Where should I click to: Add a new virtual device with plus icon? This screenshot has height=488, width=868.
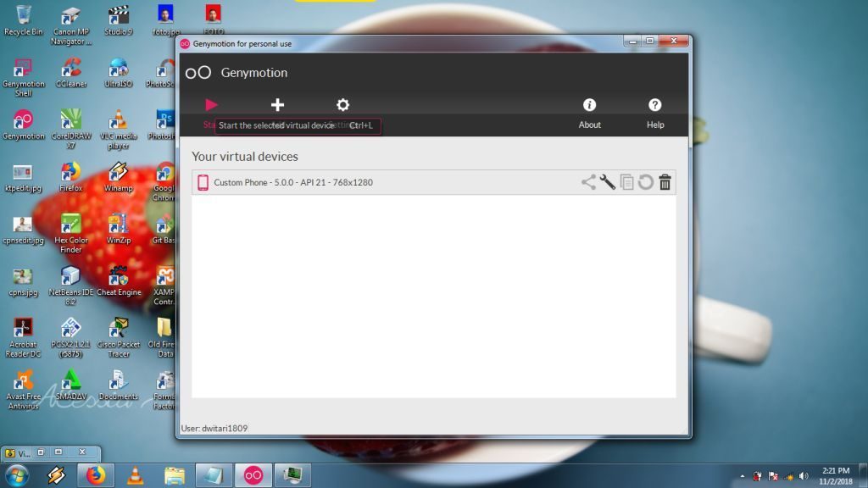[x=277, y=104]
